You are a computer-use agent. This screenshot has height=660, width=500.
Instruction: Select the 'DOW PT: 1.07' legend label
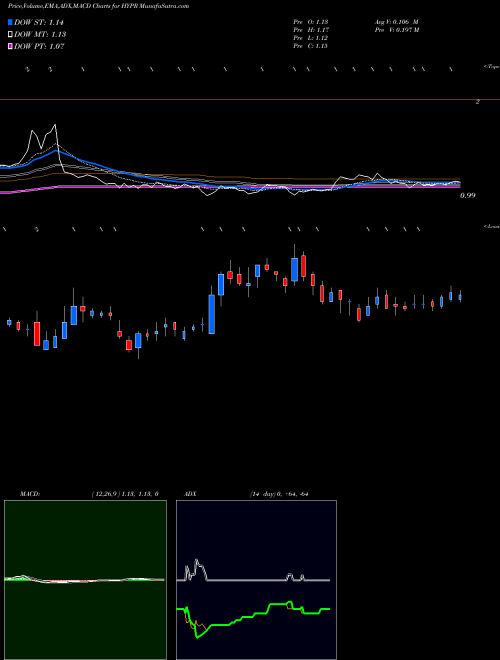click(x=39, y=46)
